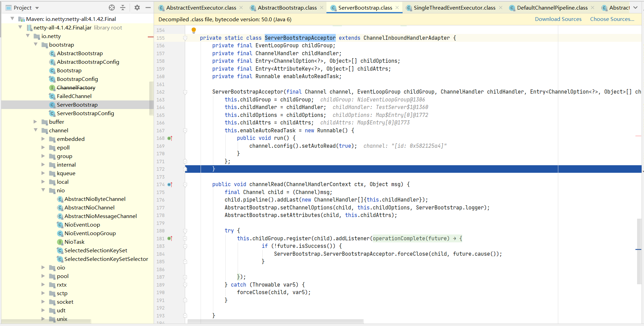Viewport: 644px width, 326px height.
Task: Select the ServerBootstrap.class tab
Action: (x=365, y=8)
